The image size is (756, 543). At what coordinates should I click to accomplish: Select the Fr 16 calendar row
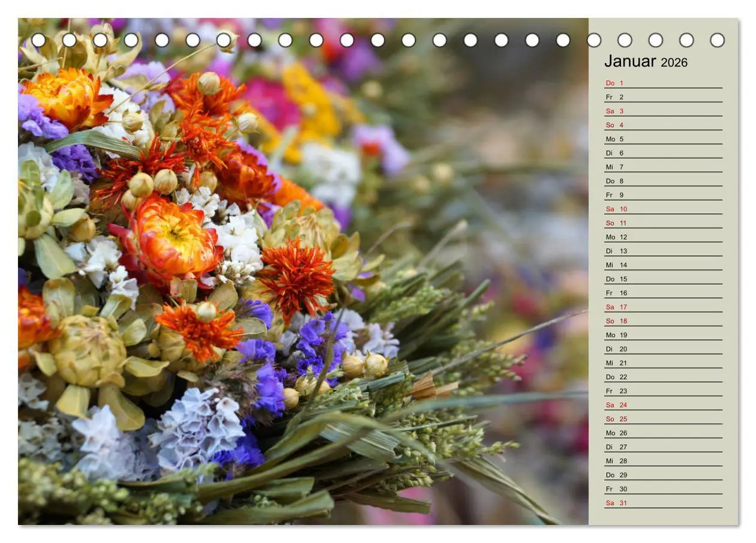click(663, 293)
